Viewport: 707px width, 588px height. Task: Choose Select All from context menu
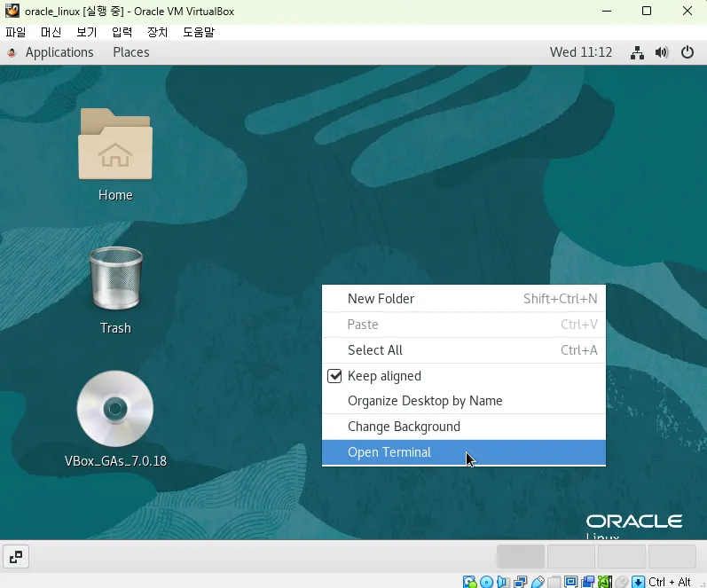click(464, 350)
